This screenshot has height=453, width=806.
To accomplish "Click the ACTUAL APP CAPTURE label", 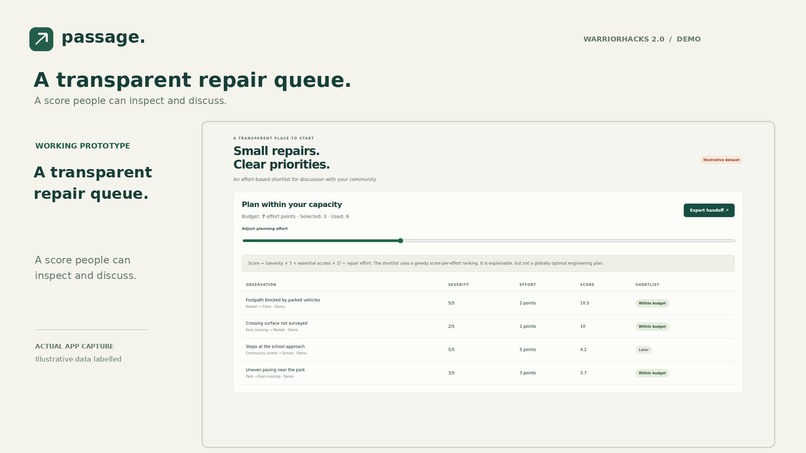I will (x=75, y=347).
